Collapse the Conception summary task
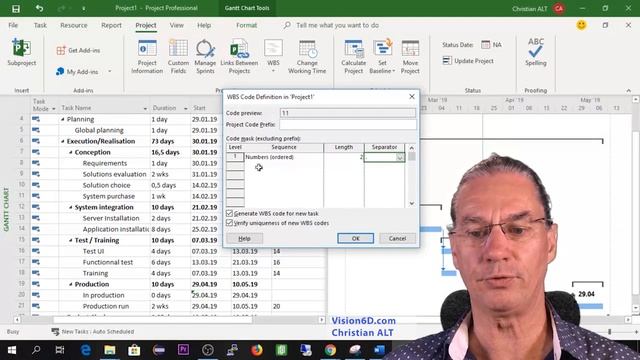 pos(71,152)
